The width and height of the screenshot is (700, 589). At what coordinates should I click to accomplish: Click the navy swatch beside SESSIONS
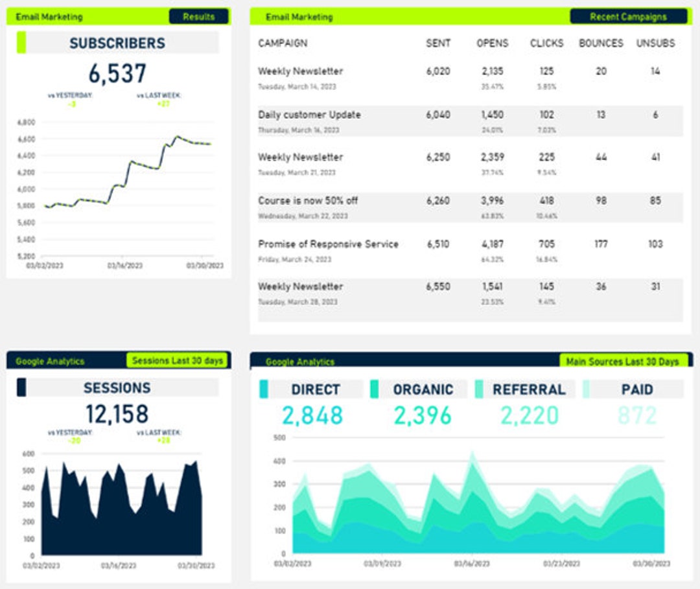(x=21, y=387)
